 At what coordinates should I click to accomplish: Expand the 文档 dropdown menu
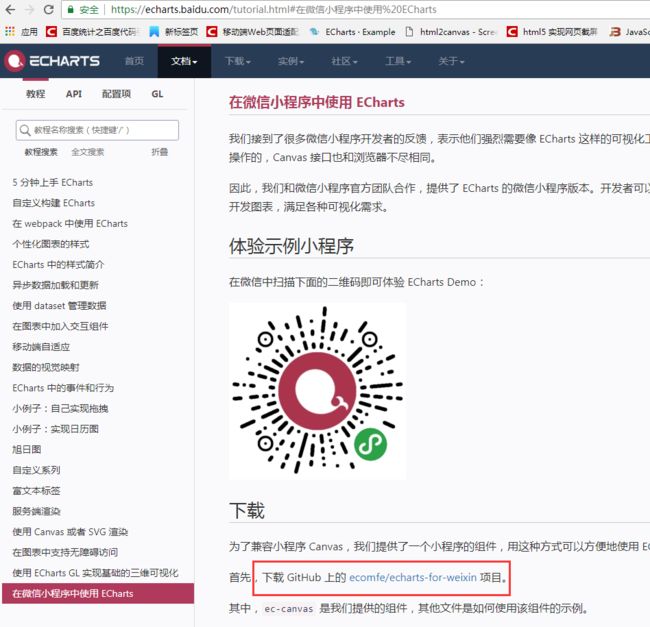(184, 61)
